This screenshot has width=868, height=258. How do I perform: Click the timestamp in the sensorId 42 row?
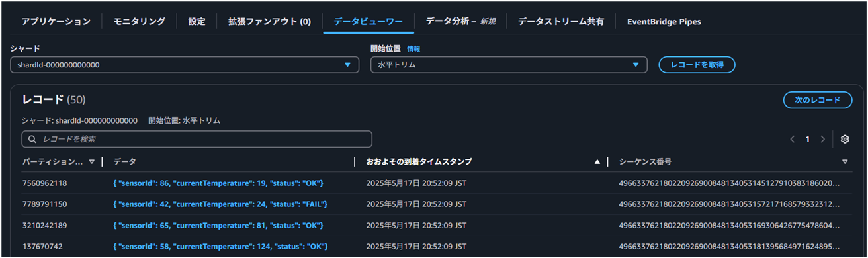point(416,204)
